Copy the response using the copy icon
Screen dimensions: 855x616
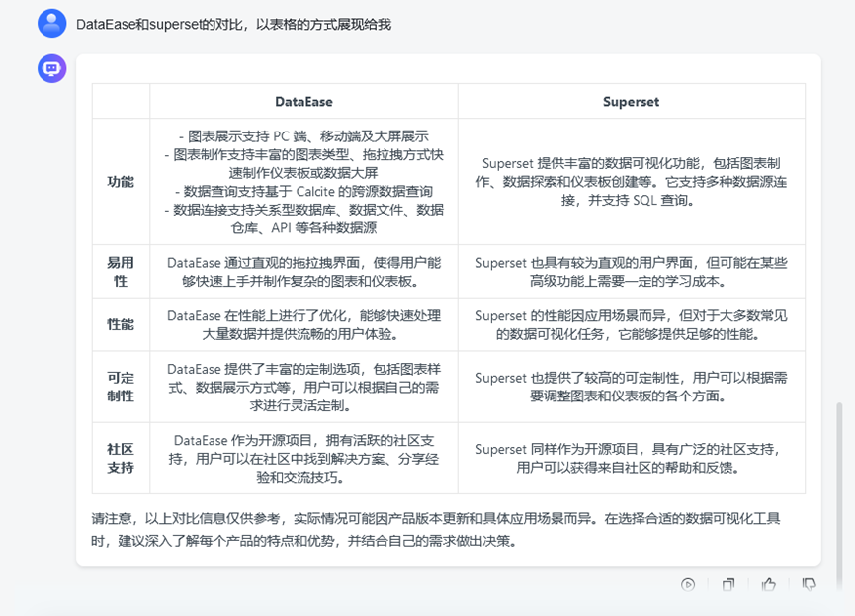click(728, 584)
